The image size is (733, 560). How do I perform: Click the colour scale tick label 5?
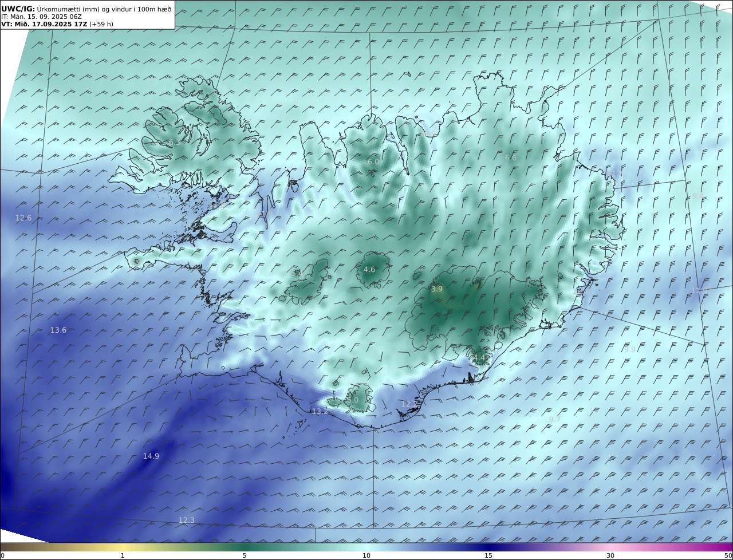[245, 555]
